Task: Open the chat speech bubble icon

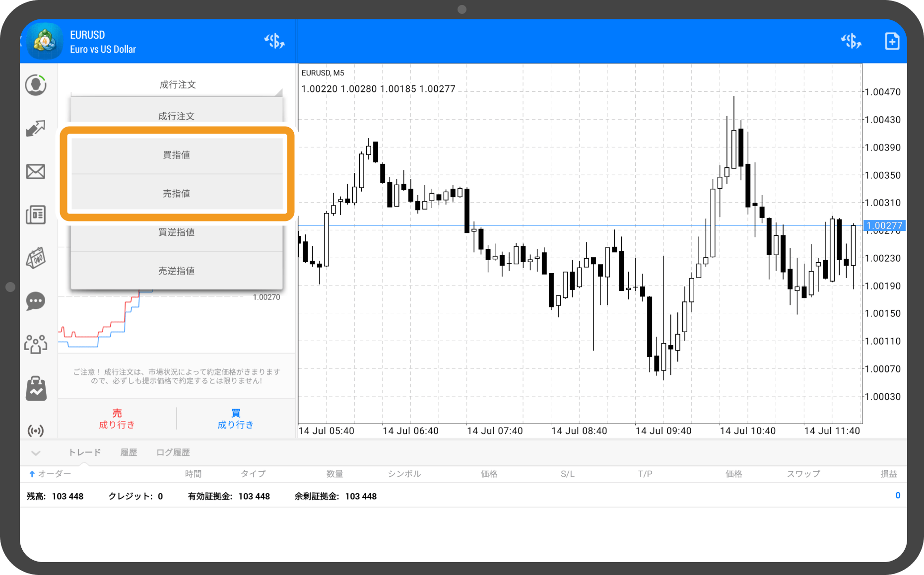Action: (36, 301)
